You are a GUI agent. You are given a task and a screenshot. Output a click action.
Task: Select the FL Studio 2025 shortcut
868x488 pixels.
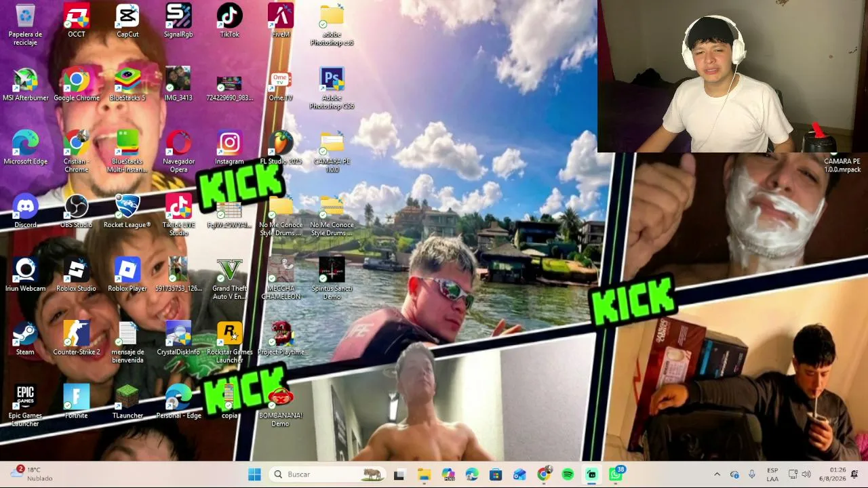click(281, 148)
